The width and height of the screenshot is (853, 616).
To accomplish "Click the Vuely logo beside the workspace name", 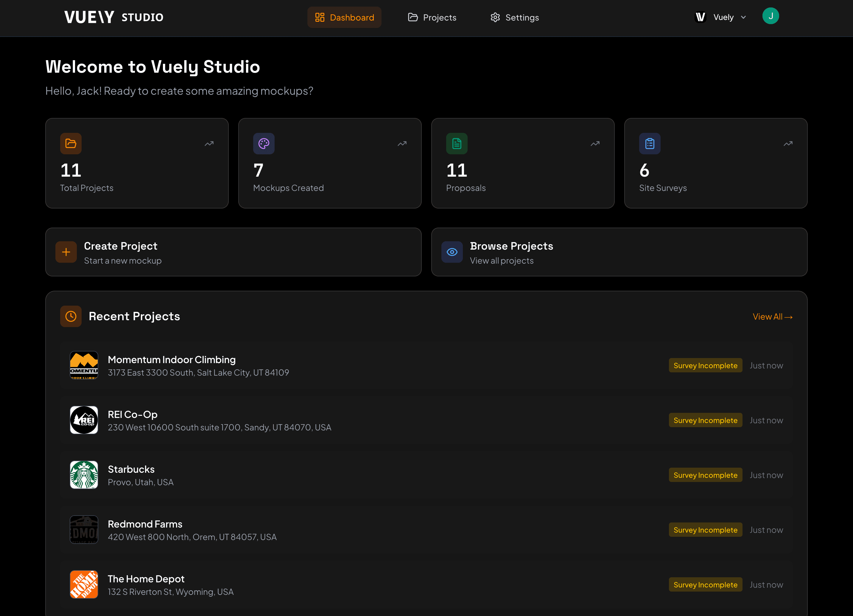I will click(700, 17).
